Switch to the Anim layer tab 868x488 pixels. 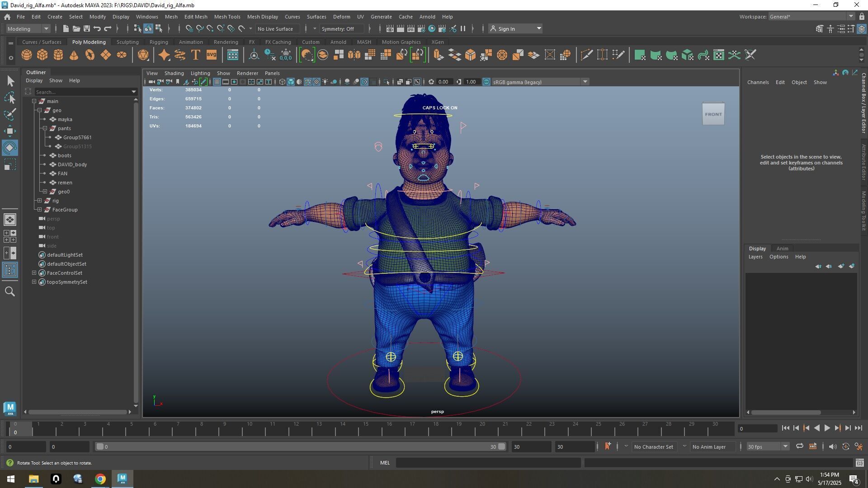click(x=782, y=249)
